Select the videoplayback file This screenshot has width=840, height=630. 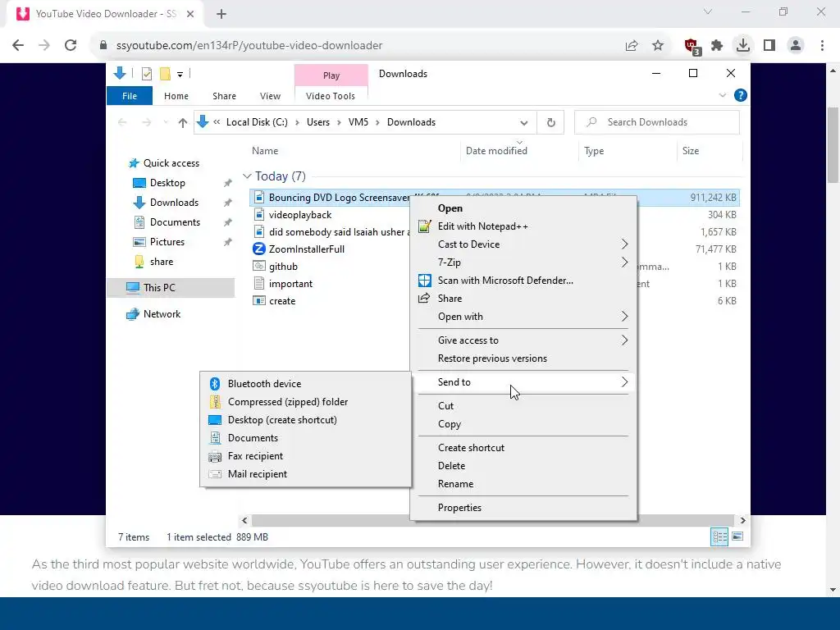tap(300, 215)
